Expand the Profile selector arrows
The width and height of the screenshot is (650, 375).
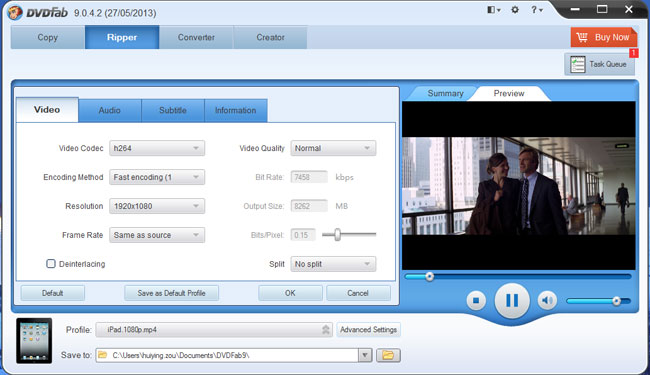coord(326,330)
